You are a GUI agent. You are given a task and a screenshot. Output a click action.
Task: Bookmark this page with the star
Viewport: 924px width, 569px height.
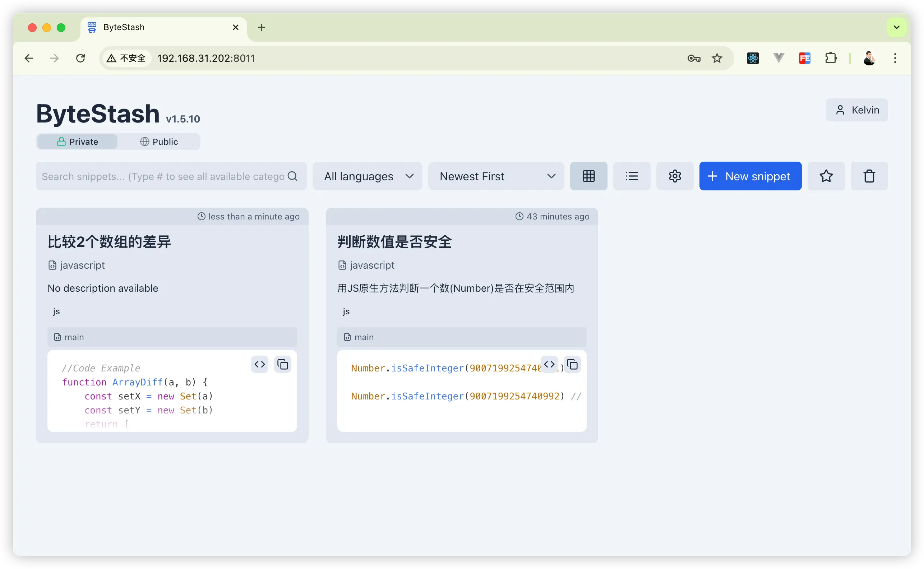coord(717,58)
